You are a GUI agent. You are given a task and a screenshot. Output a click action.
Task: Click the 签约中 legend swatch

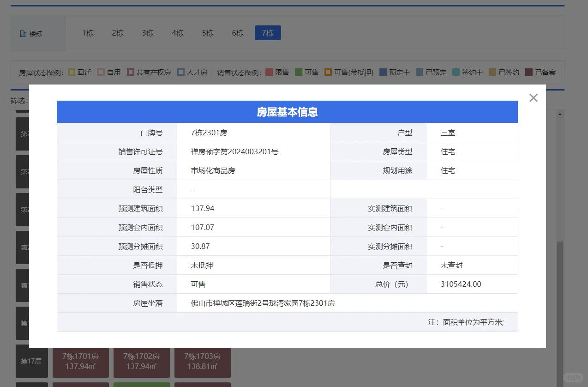[456, 72]
